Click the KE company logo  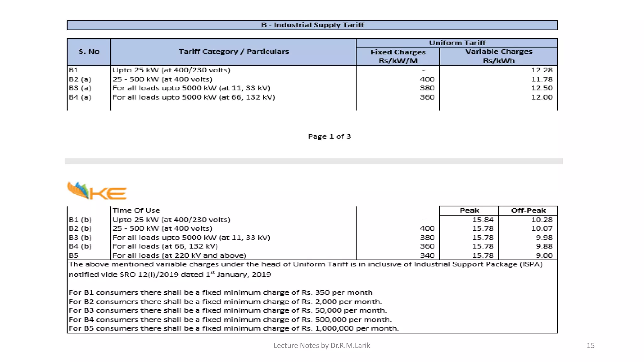97,191
